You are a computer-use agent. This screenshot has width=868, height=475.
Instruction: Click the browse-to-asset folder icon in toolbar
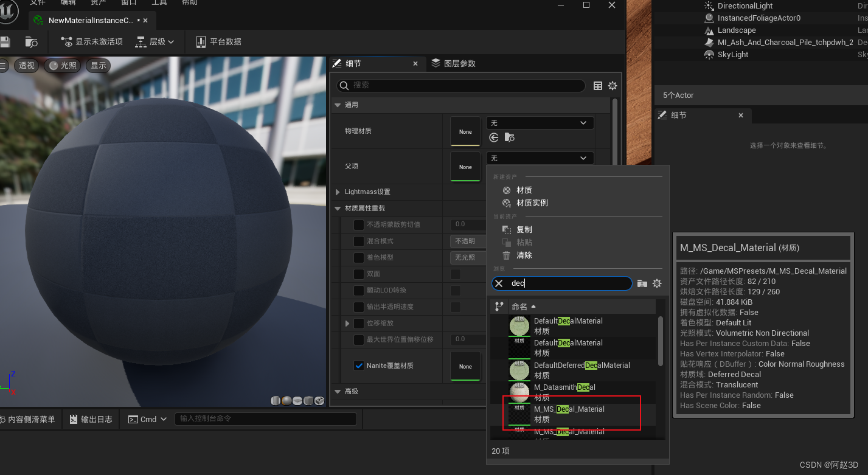pos(32,42)
